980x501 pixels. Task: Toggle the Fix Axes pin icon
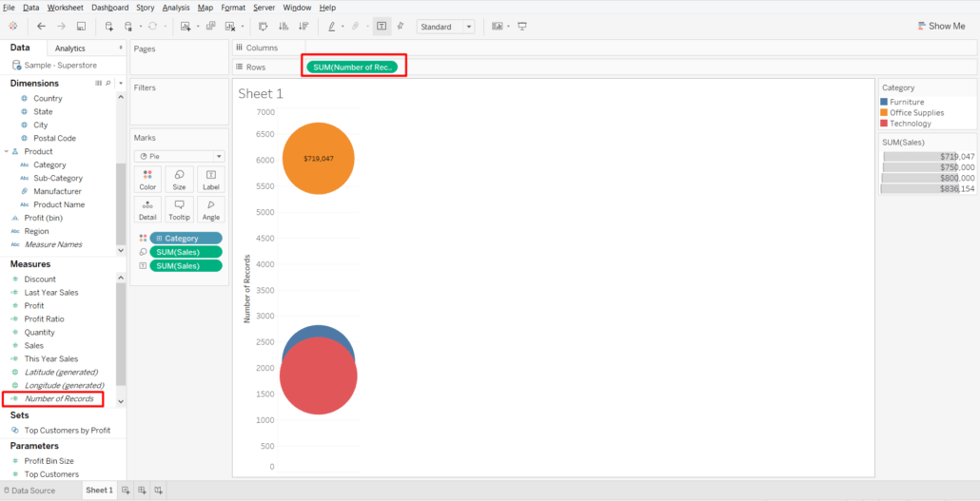point(401,27)
